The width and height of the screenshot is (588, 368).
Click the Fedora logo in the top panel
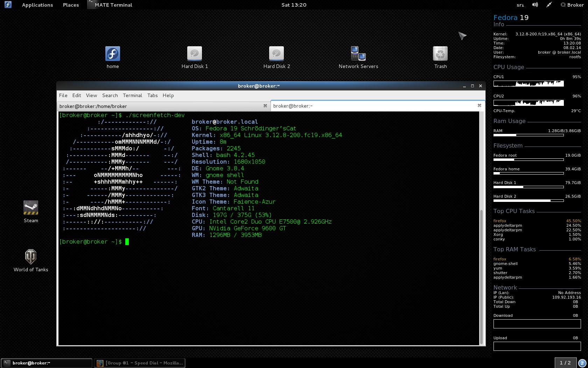coord(8,5)
